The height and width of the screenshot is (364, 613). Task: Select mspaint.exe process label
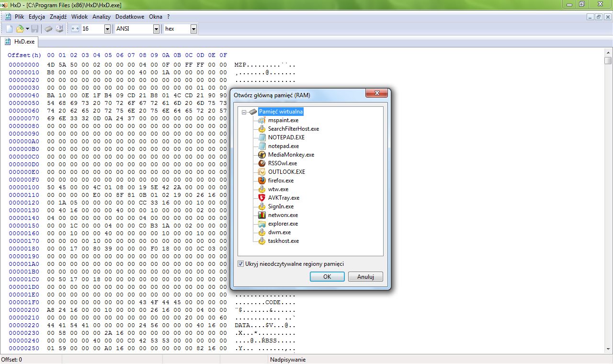[283, 120]
